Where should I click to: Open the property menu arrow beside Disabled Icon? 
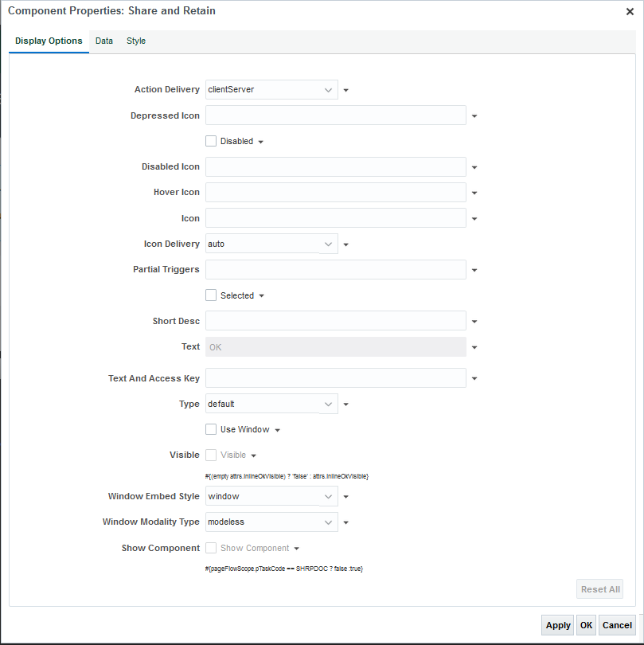pyautogui.click(x=474, y=166)
